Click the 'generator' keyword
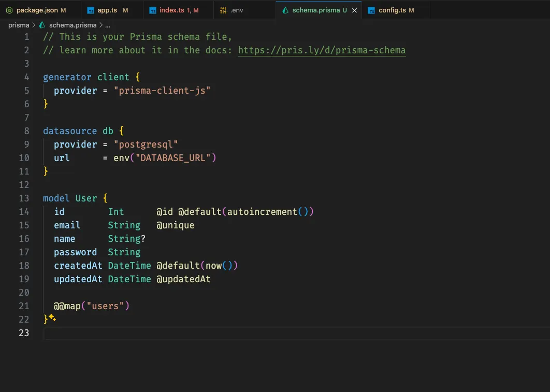This screenshot has height=392, width=550. [67, 77]
